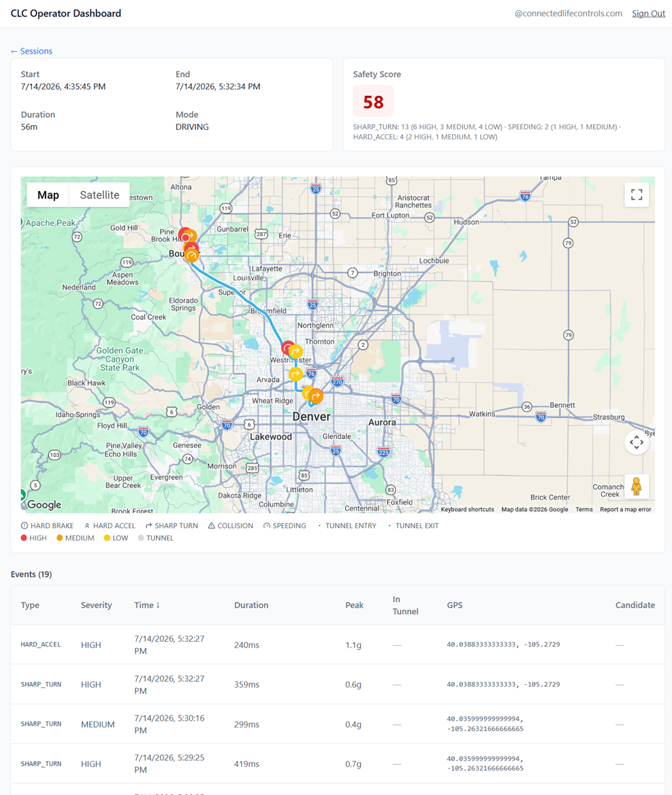The width and height of the screenshot is (672, 795).
Task: Go back to Sessions list
Action: [x=31, y=50]
